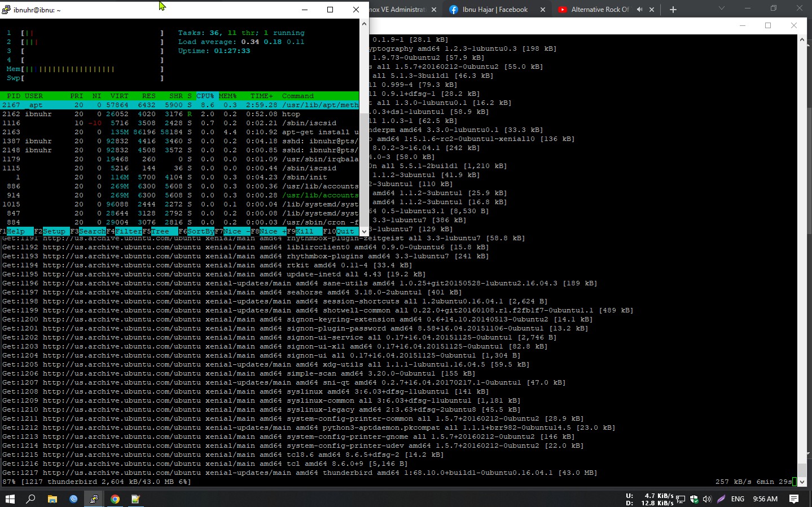Open Notepad++ from the taskbar
The width and height of the screenshot is (812, 507).
pyautogui.click(x=135, y=499)
